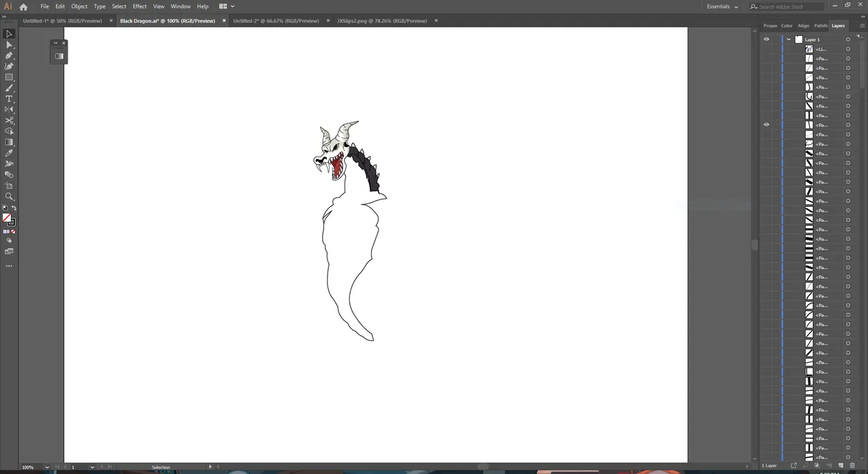Select the Warp tool
Screen dimensions: 868x474
point(9,164)
